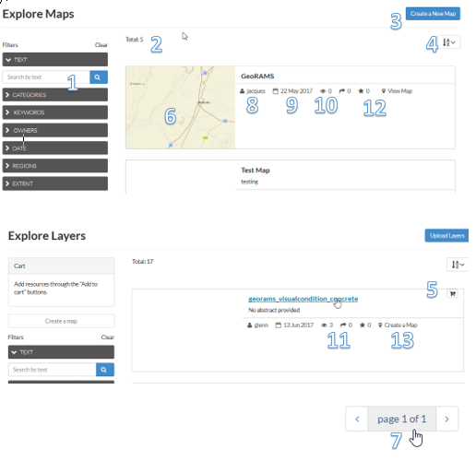The image size is (476, 461).
Task: Open the sort dropdown in Explore Maps
Action: click(448, 42)
